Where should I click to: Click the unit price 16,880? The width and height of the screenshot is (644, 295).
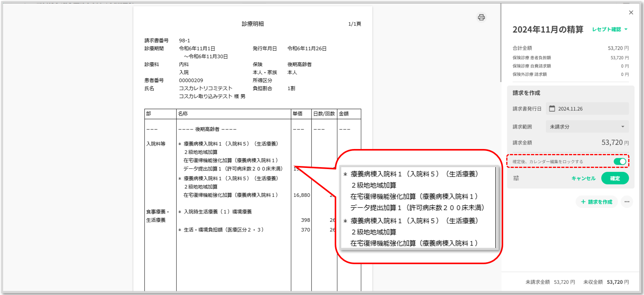click(x=302, y=195)
